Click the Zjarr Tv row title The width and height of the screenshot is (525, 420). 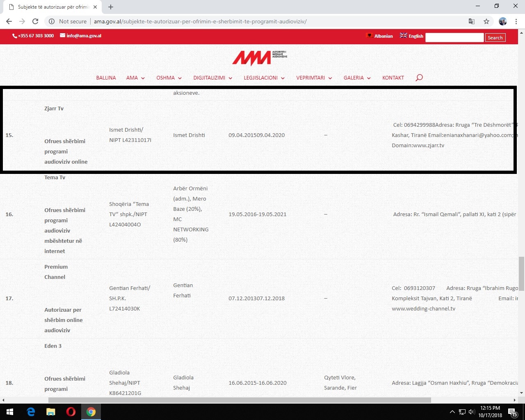coord(54,109)
